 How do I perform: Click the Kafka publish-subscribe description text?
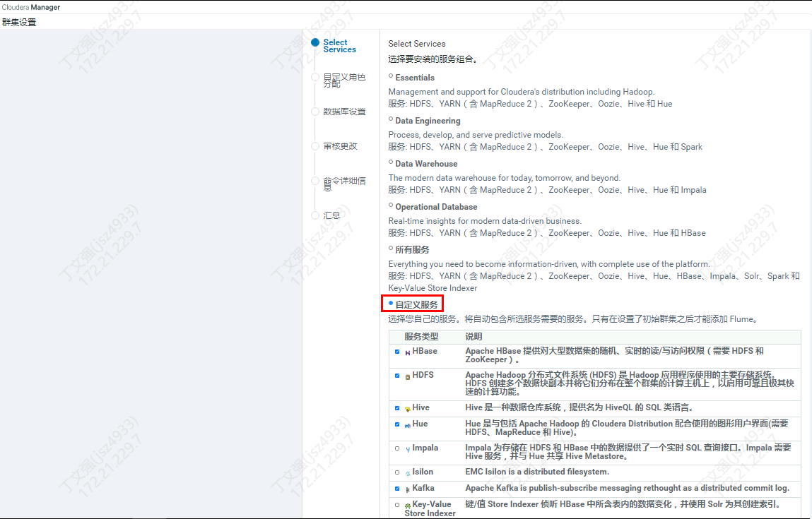coord(627,488)
